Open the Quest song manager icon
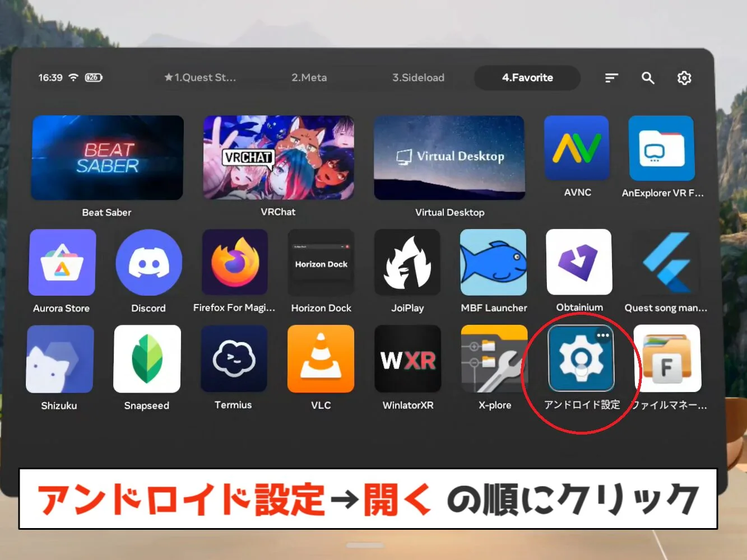This screenshot has height=560, width=747. [666, 262]
